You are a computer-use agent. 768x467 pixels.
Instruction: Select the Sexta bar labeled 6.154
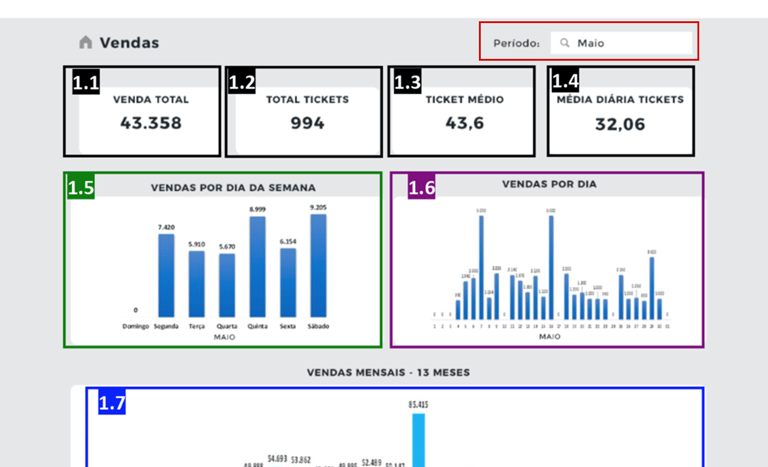point(288,283)
